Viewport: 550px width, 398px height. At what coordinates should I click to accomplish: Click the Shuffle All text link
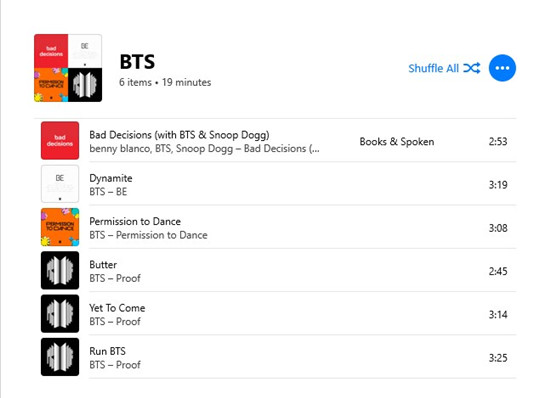(434, 68)
